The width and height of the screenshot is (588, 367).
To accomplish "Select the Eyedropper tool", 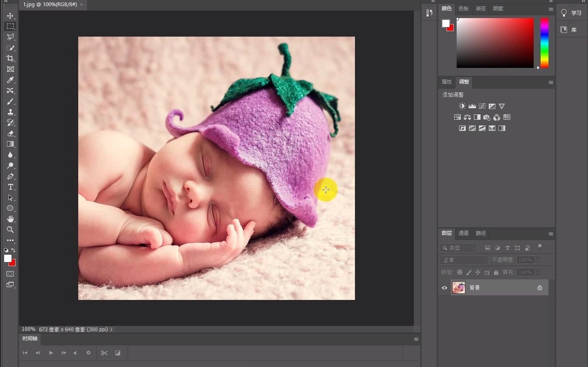I will click(x=10, y=80).
